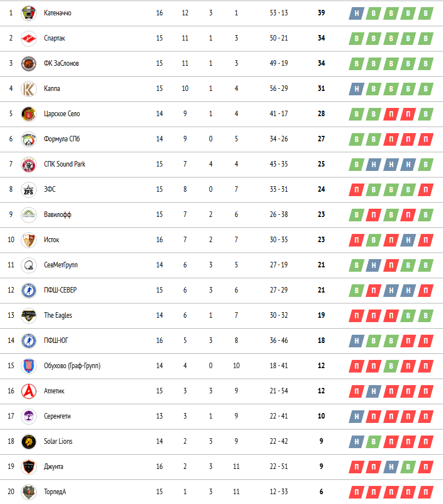The image size is (443, 504).
Task: Click the Solar Lions lion badge
Action: [29, 442]
